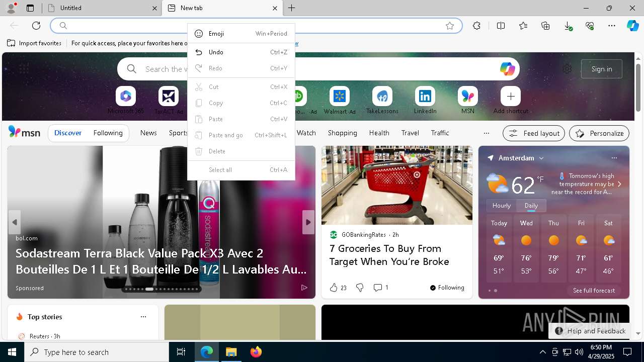Image resolution: width=644 pixels, height=362 pixels.
Task: Open a new tab with plus button
Action: pos(291,8)
